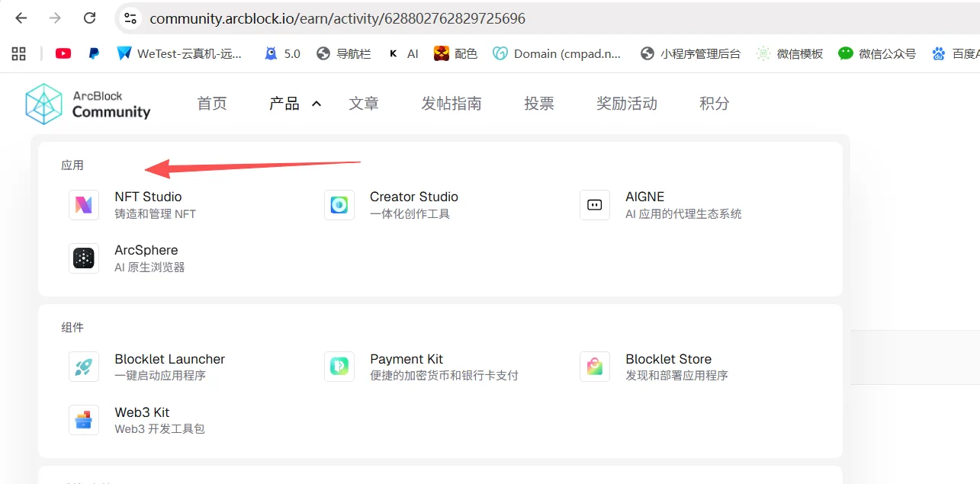Click the 便捷的加密货币和银行卡支付 description
The width and height of the screenshot is (980, 484).
pos(444,376)
